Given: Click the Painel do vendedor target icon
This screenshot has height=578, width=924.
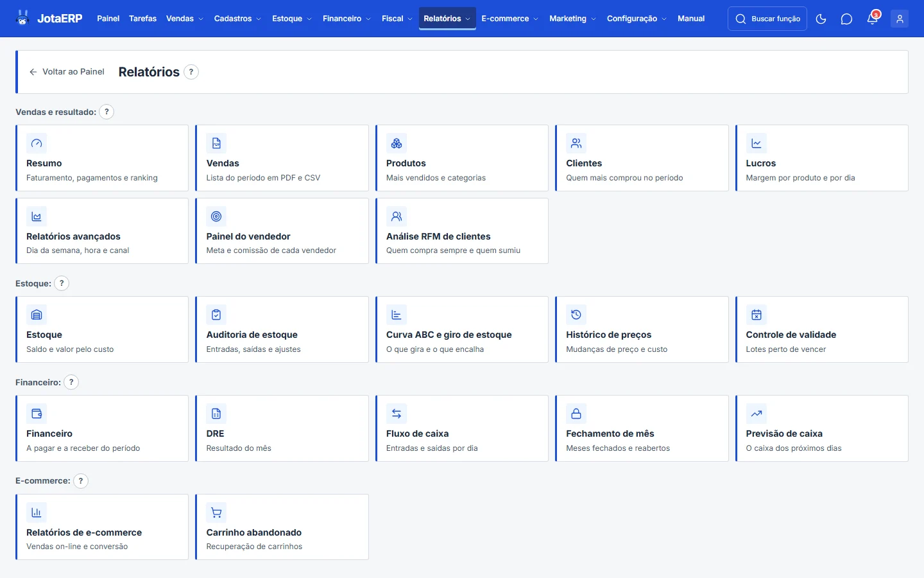Looking at the screenshot, I should tap(216, 216).
